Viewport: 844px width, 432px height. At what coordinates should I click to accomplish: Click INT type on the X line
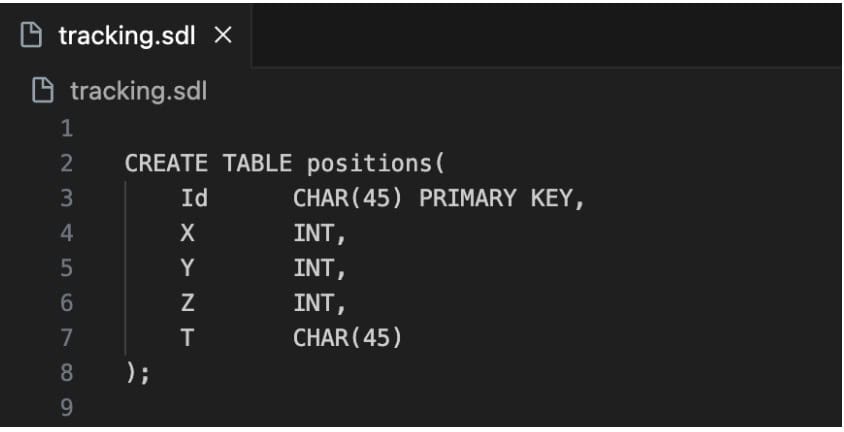click(x=314, y=233)
